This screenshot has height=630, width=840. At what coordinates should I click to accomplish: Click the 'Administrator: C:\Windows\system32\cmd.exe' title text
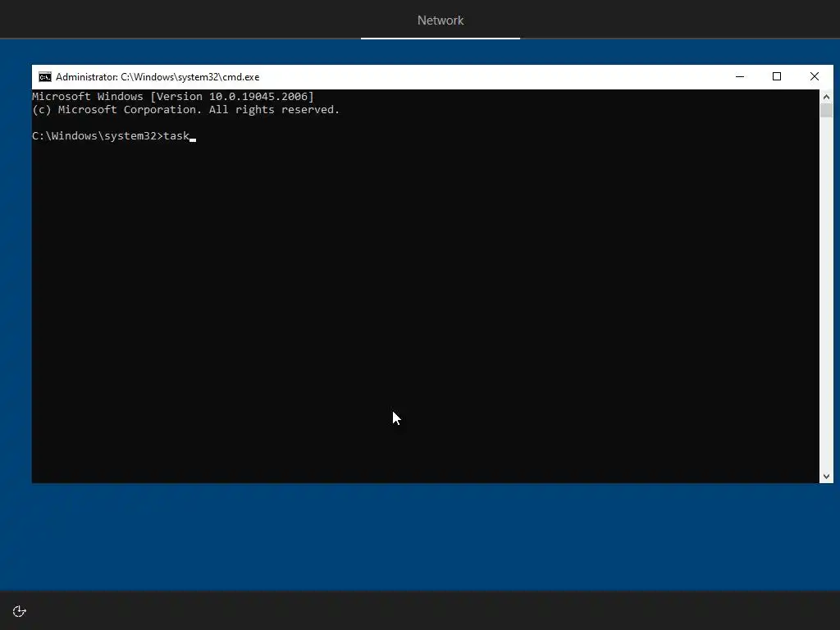pos(157,77)
